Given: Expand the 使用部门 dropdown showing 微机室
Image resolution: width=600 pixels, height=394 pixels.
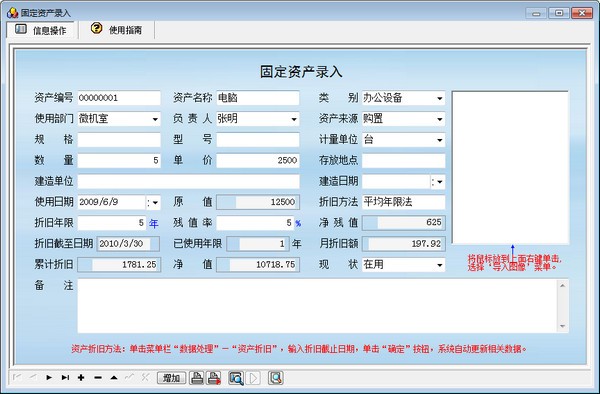Looking at the screenshot, I should tap(155, 119).
